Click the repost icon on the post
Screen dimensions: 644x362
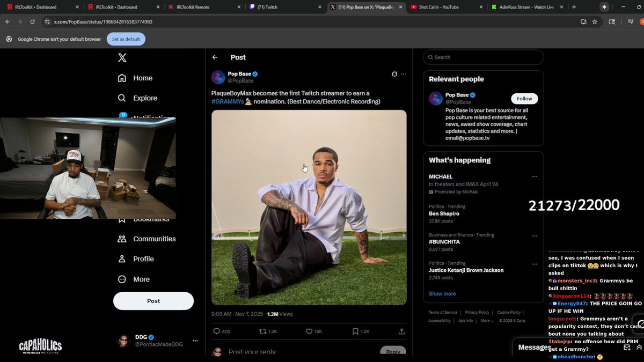[x=263, y=331]
